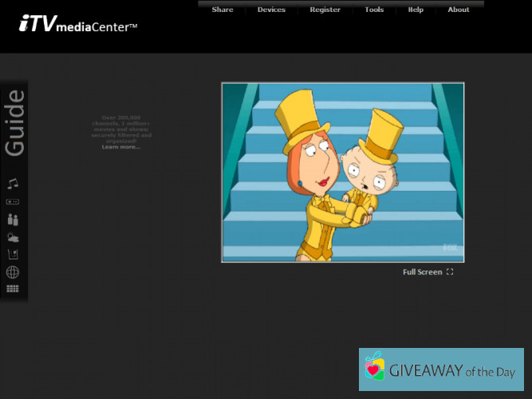Image resolution: width=532 pixels, height=399 pixels.
Task: Open the Tools menu
Action: pyautogui.click(x=374, y=10)
